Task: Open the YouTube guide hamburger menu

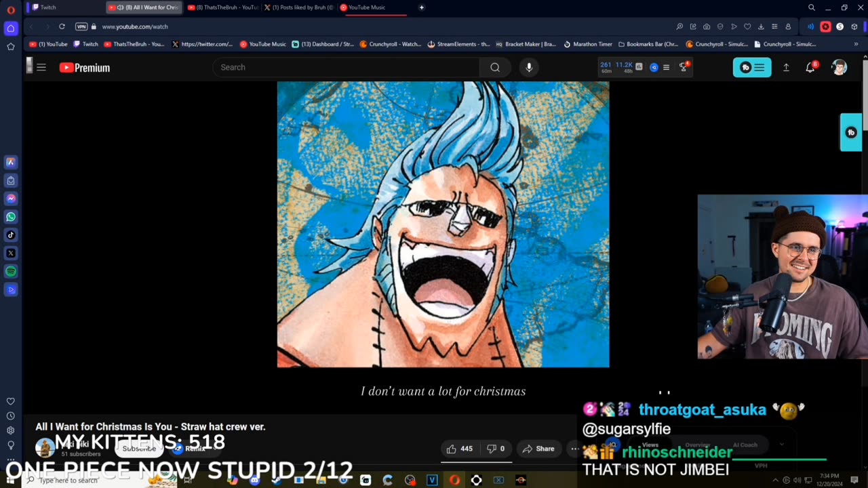Action: tap(41, 67)
